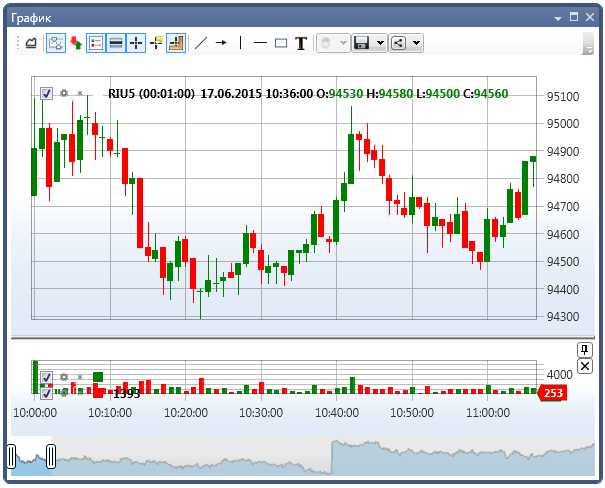Open the save options dropdown arrow

[380, 43]
